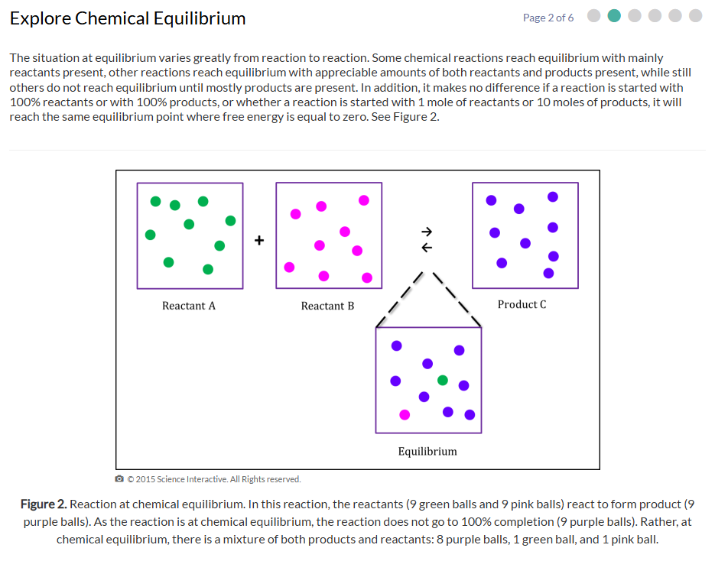
Task: Click the Science Interactive copyright text
Action: [x=214, y=479]
